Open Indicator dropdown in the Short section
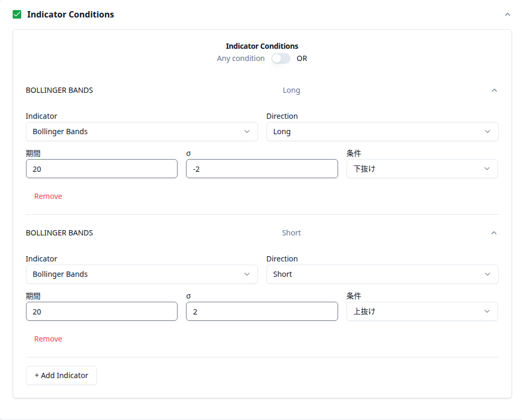The width and height of the screenshot is (522, 420). click(x=141, y=274)
